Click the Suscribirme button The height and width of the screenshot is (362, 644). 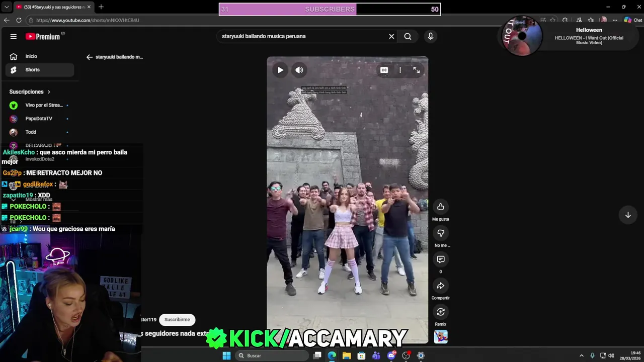coord(177,319)
